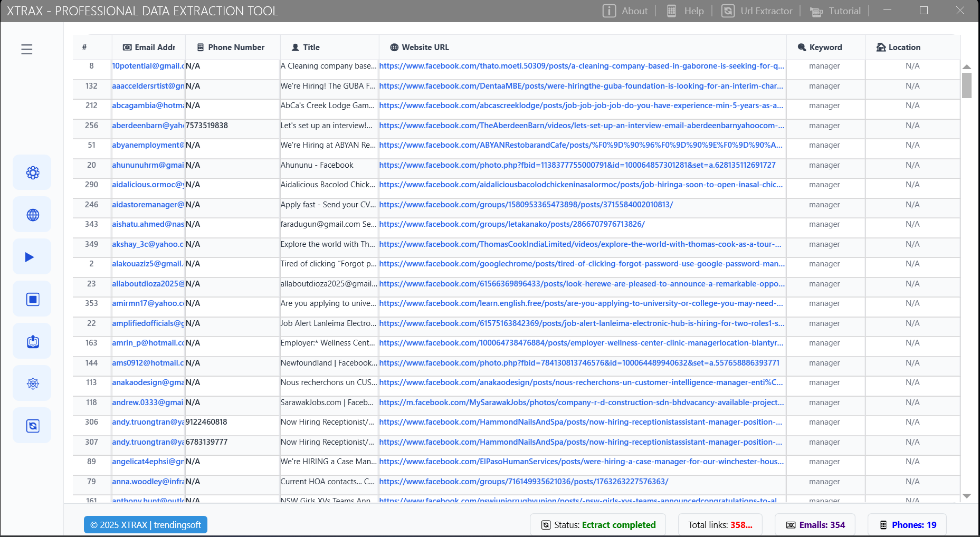Open the crawler via the spider-web icon
The width and height of the screenshot is (980, 537).
point(32,383)
